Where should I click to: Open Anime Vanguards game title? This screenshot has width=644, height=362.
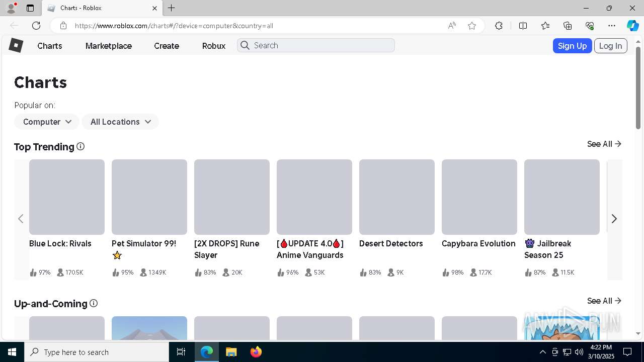[x=310, y=249]
